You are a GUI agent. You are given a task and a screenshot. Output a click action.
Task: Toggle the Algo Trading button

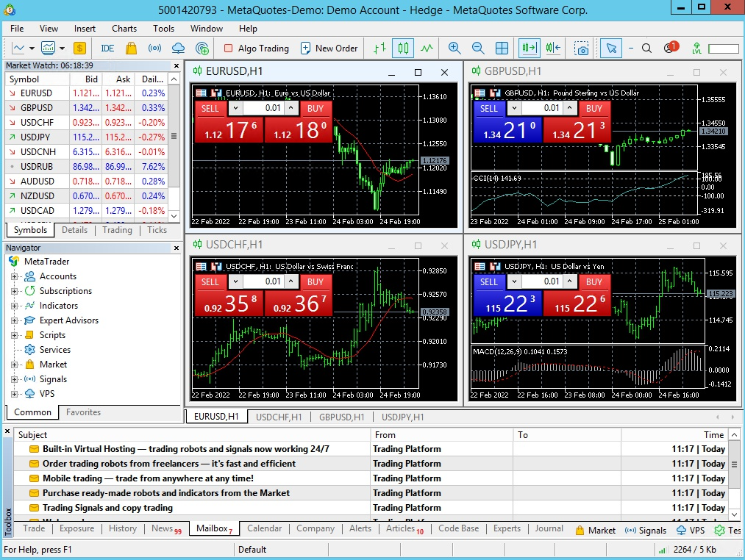257,48
